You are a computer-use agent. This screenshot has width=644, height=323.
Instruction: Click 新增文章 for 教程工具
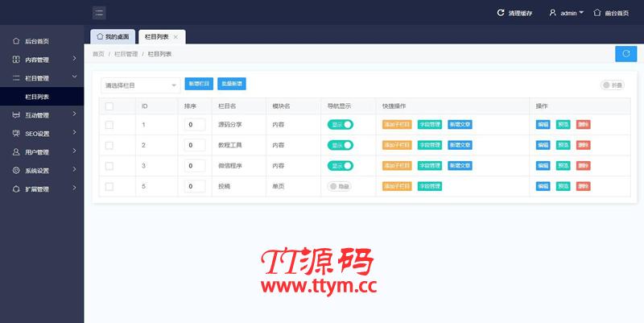(x=460, y=145)
